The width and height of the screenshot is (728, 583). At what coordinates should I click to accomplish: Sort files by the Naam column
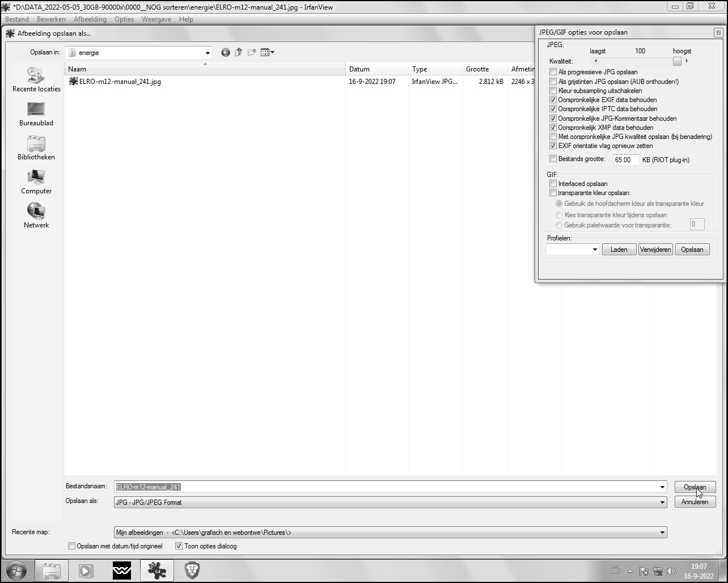[205, 69]
